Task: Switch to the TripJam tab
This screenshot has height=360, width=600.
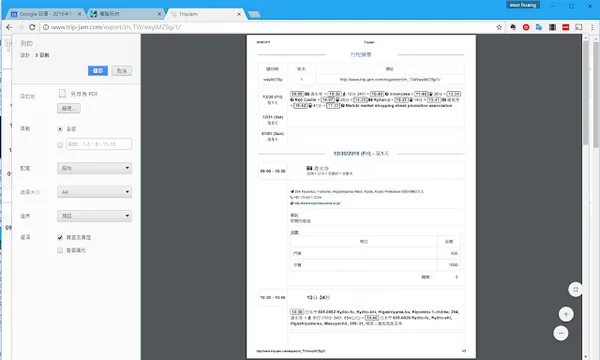Action: coord(205,14)
